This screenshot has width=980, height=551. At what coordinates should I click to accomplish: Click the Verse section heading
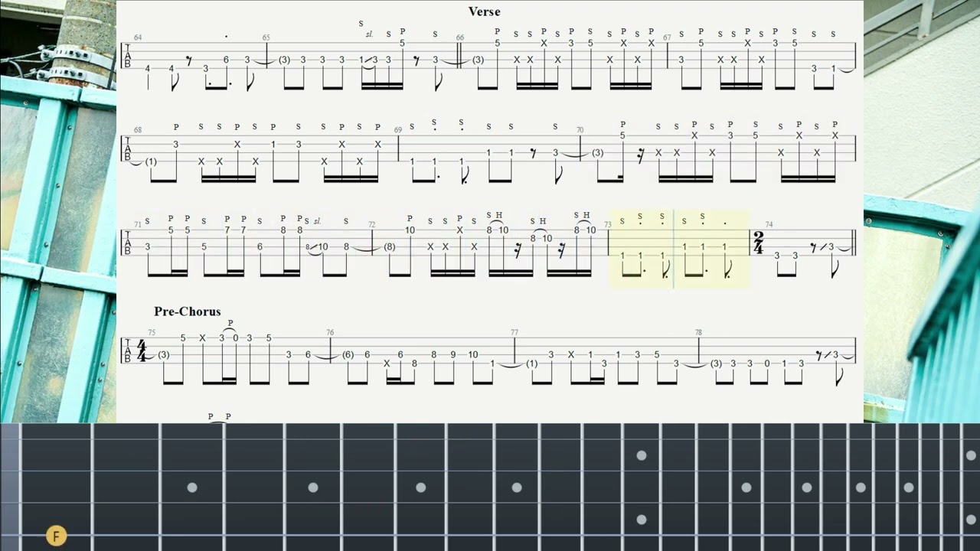click(x=484, y=11)
